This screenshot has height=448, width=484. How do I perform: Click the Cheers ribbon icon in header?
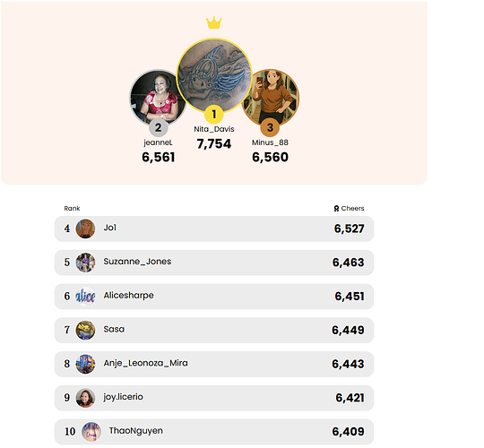tap(336, 209)
